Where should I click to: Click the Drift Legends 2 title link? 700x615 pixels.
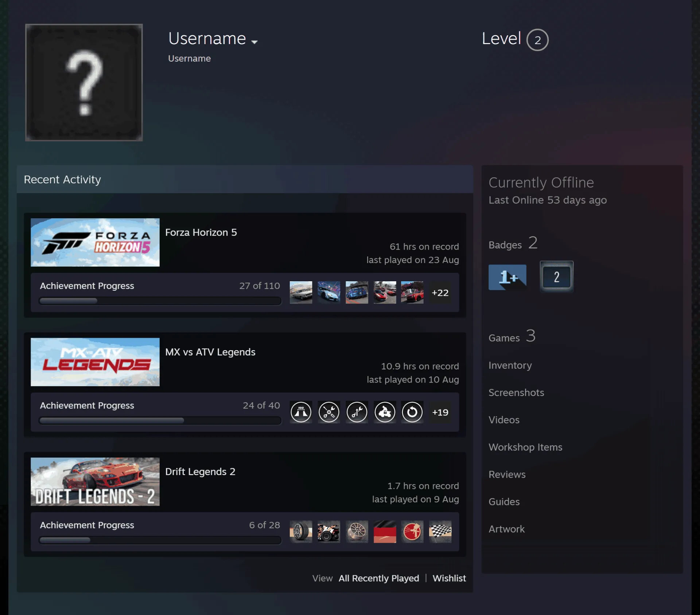pos(200,471)
